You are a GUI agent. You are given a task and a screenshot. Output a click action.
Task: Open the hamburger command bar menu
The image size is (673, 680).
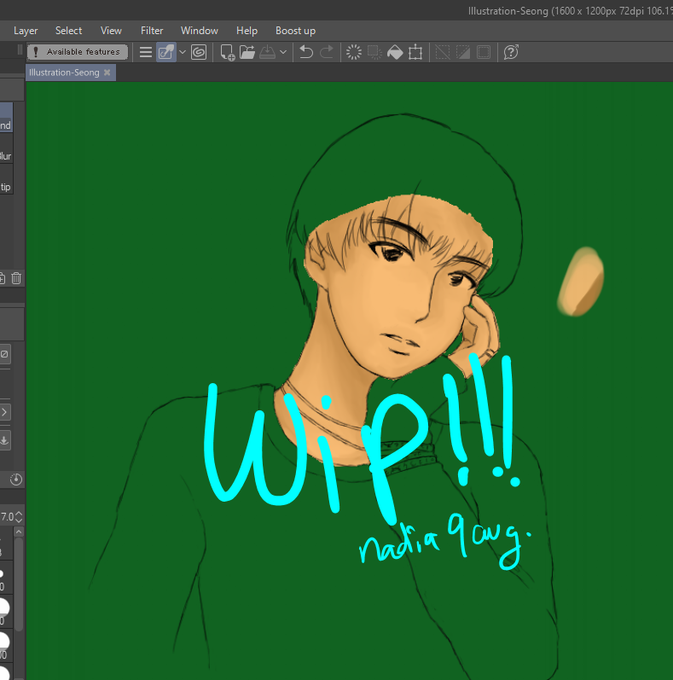pyautogui.click(x=146, y=52)
